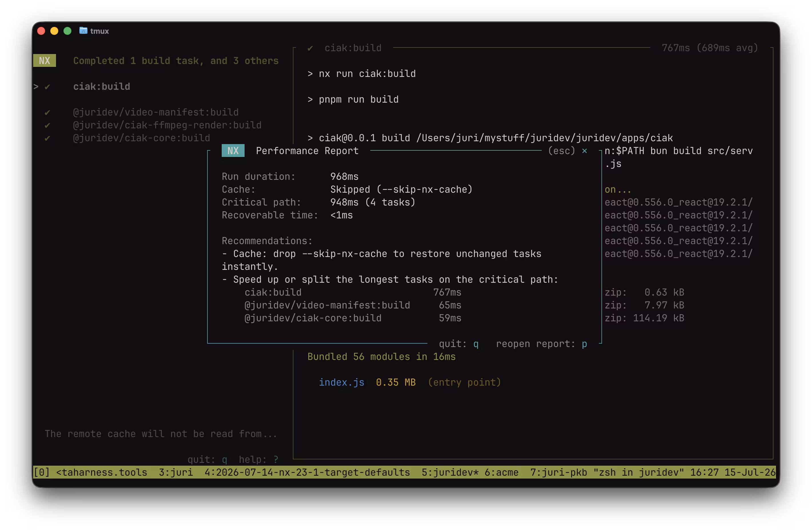The width and height of the screenshot is (812, 530).
Task: Click the checkmark next to @juridev/video-manifest:build
Action: point(47,112)
